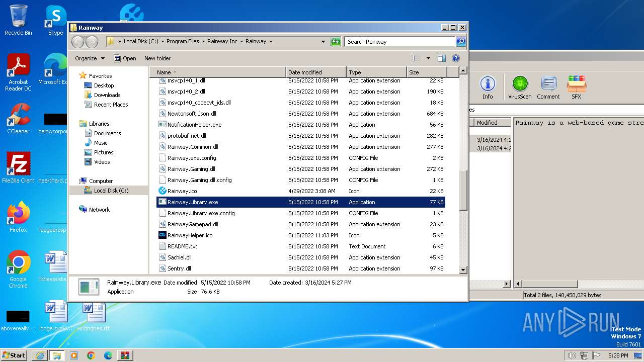Click VirusScan in WinRAR toolbar
This screenshot has width=644, height=362.
pyautogui.click(x=520, y=87)
